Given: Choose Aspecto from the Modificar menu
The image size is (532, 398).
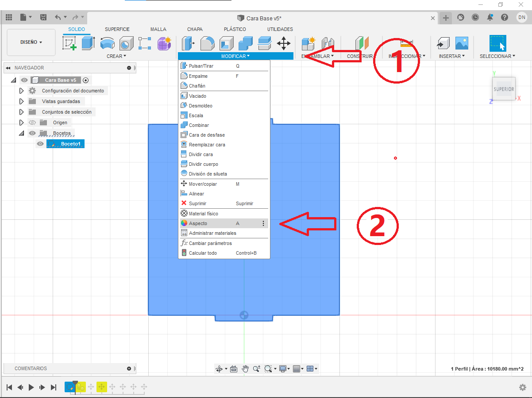Looking at the screenshot, I should click(x=224, y=223).
